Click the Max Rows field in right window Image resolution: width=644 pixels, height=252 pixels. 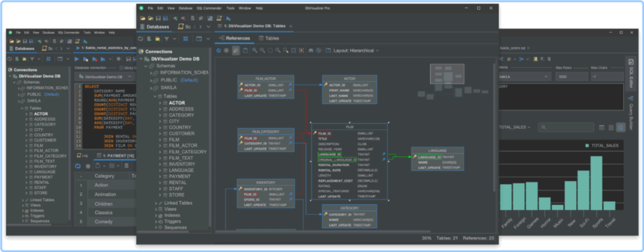(x=571, y=77)
